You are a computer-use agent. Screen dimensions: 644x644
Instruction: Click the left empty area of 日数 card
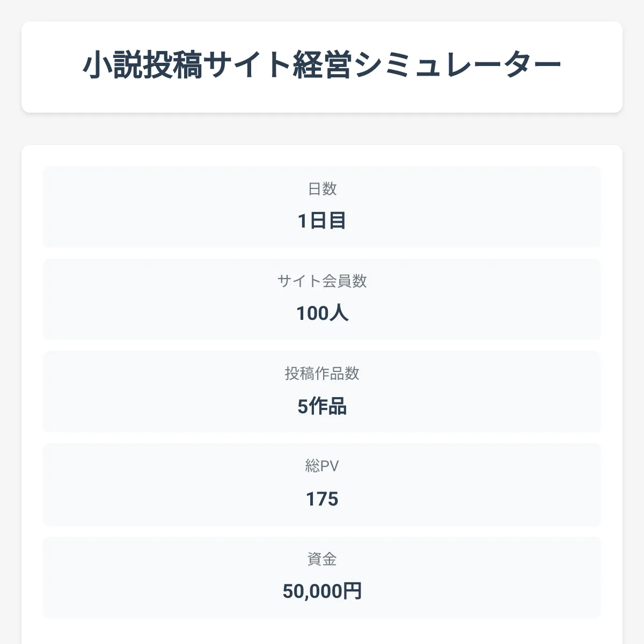tap(134, 207)
